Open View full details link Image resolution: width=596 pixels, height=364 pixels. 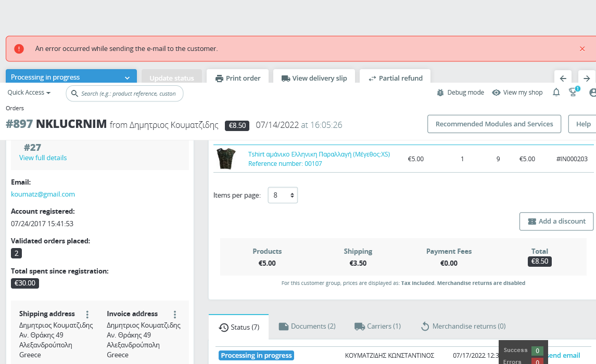(43, 158)
